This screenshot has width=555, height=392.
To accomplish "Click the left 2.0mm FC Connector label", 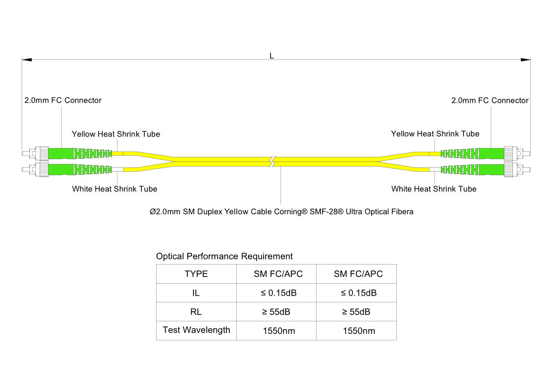I will coord(63,100).
